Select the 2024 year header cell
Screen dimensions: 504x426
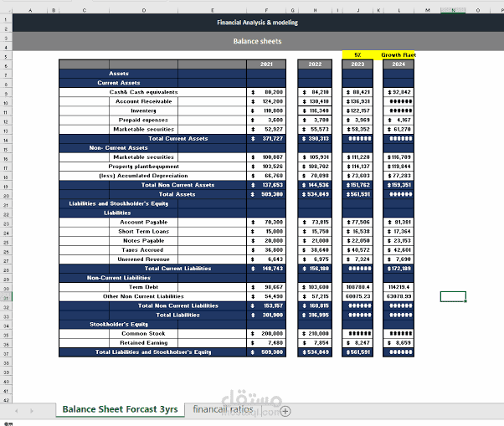point(399,64)
